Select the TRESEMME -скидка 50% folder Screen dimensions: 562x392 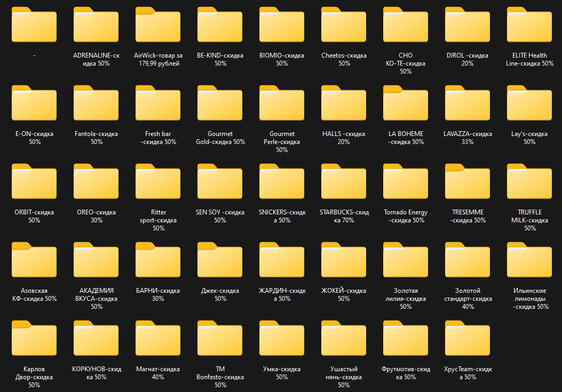pyautogui.click(x=468, y=181)
